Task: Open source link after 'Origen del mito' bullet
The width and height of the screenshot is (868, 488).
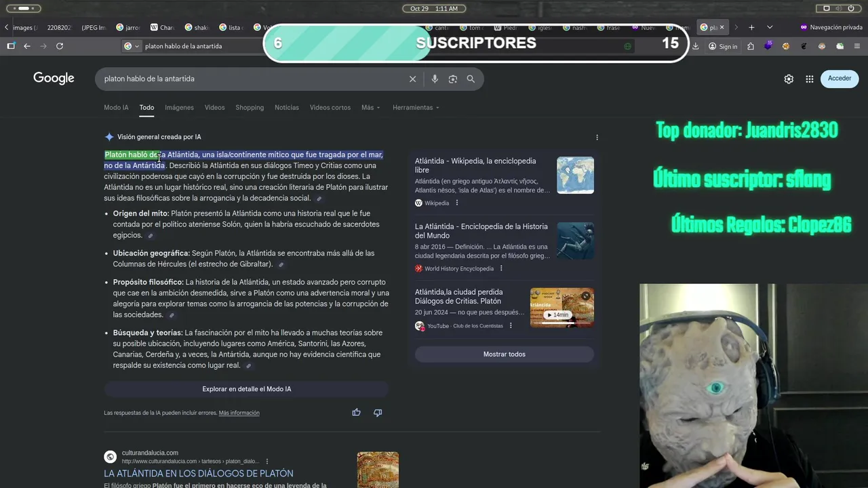Action: point(151,236)
